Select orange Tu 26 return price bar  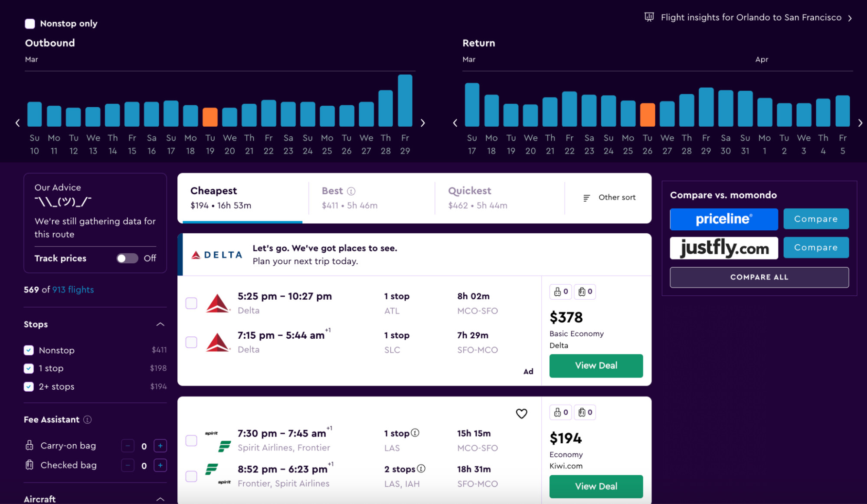pyautogui.click(x=648, y=115)
